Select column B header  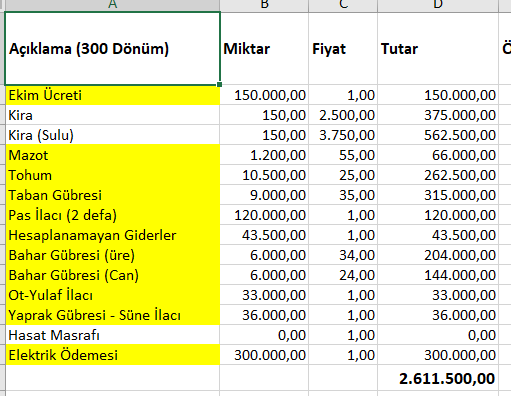pyautogui.click(x=264, y=5)
